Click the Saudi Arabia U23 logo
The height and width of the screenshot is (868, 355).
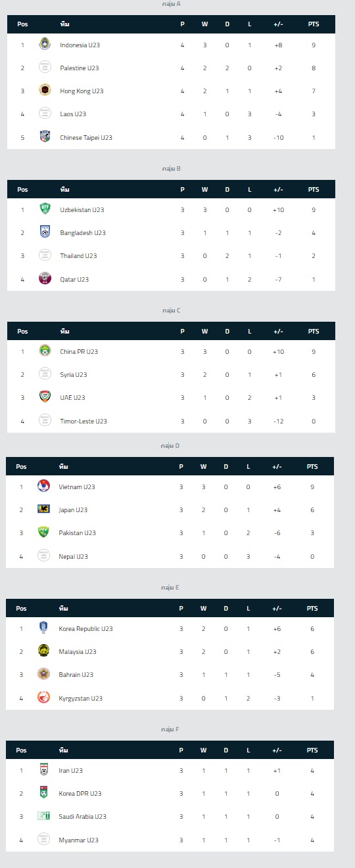43,816
